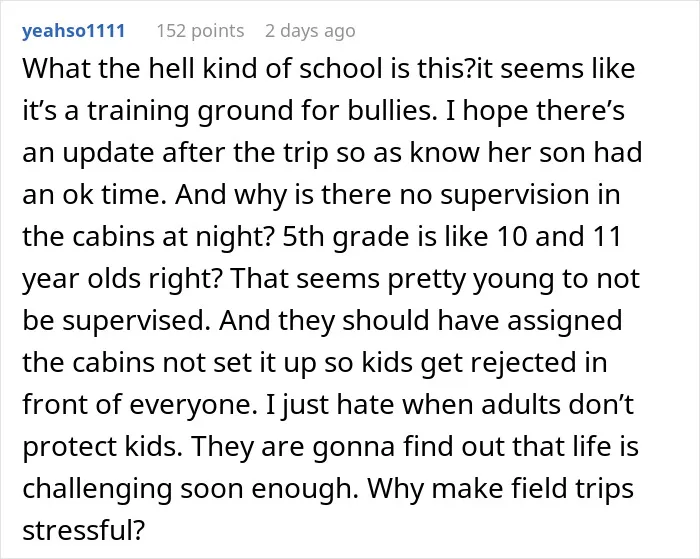Click the word 'challenging' in the comment
This screenshot has width=700, height=559.
[97, 488]
